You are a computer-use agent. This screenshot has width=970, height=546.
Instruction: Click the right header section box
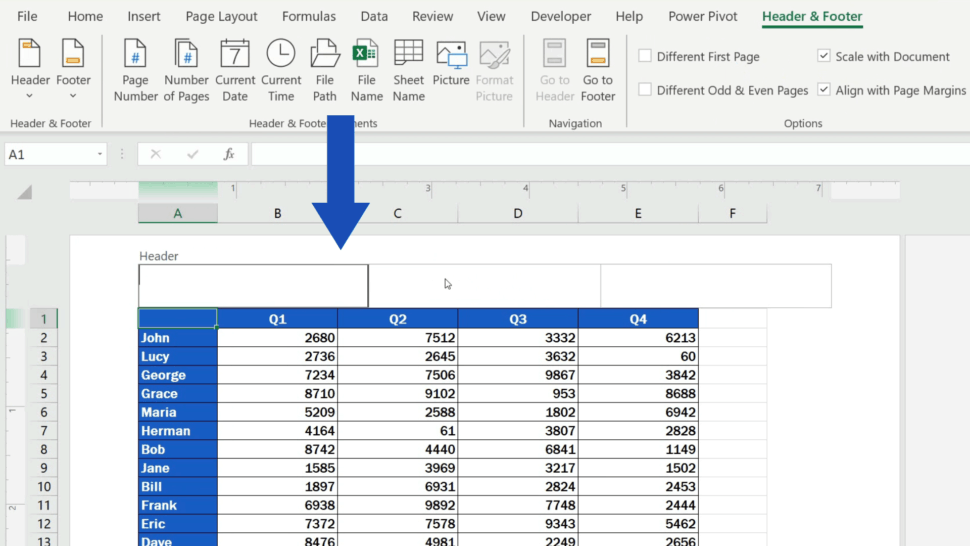(x=716, y=286)
